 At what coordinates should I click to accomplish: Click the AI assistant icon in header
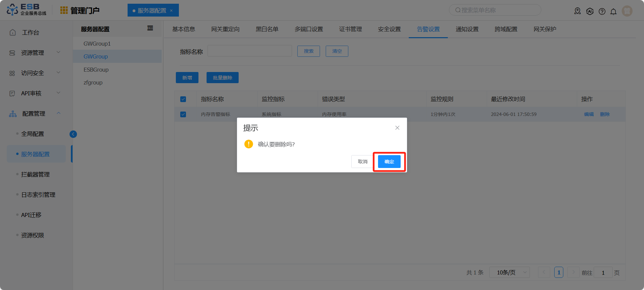click(590, 11)
